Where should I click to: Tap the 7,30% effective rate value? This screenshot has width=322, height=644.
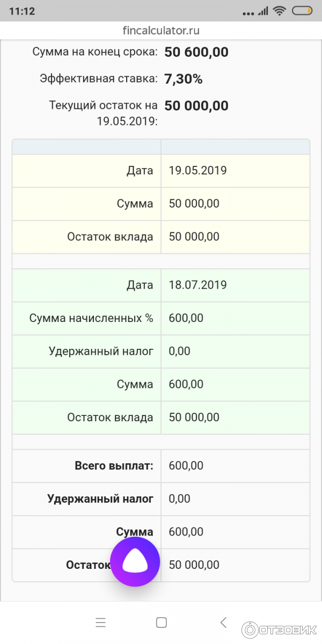[x=184, y=79]
